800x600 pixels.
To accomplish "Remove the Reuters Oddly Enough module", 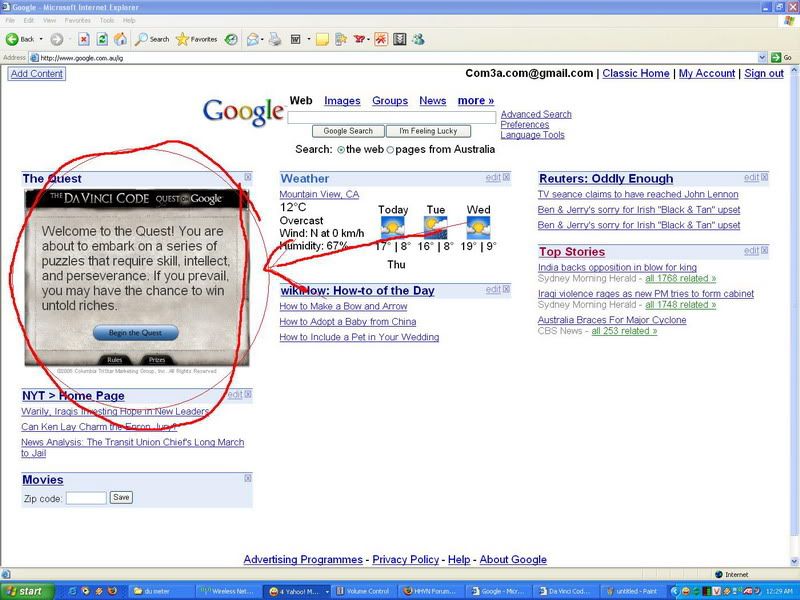I will 764,177.
